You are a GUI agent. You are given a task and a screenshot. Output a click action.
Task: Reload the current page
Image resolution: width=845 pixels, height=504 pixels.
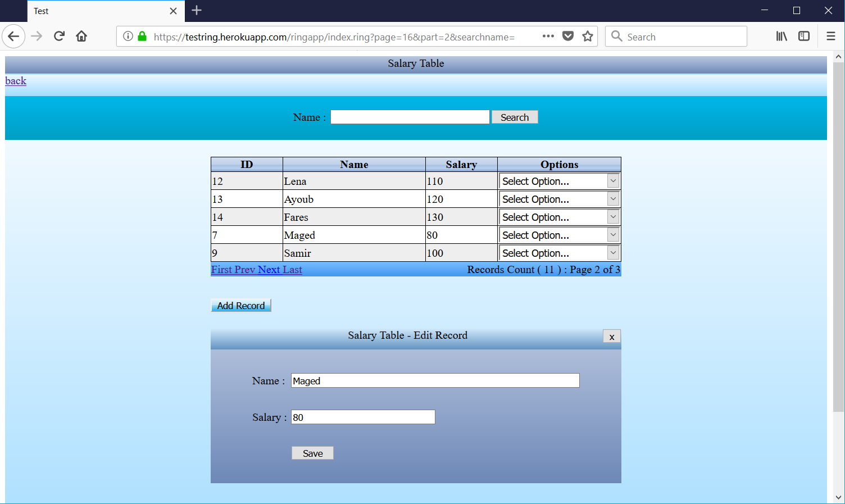pos(58,36)
